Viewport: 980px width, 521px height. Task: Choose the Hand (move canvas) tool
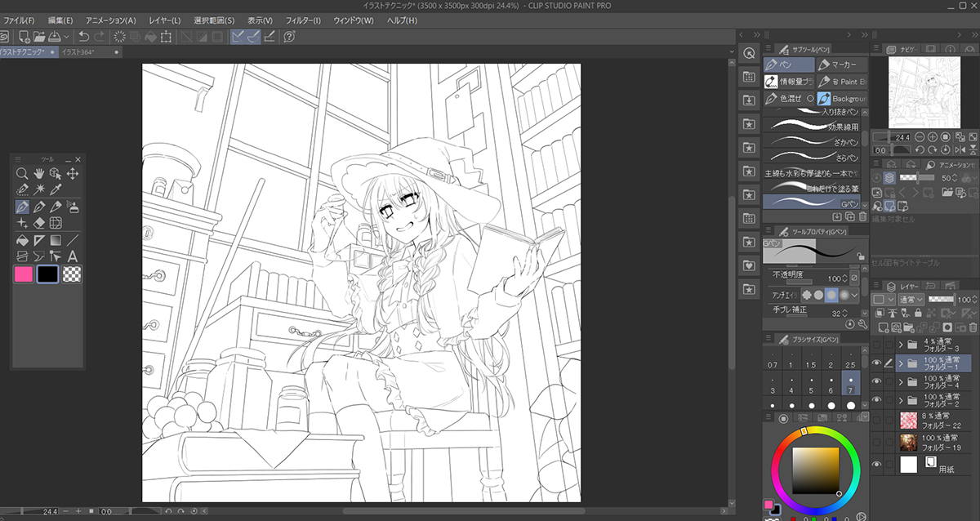click(39, 173)
